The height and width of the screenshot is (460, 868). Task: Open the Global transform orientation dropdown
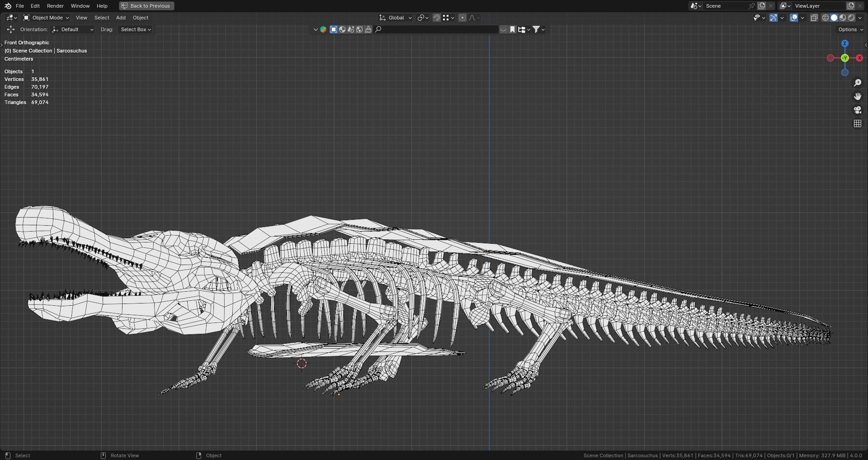tap(396, 18)
